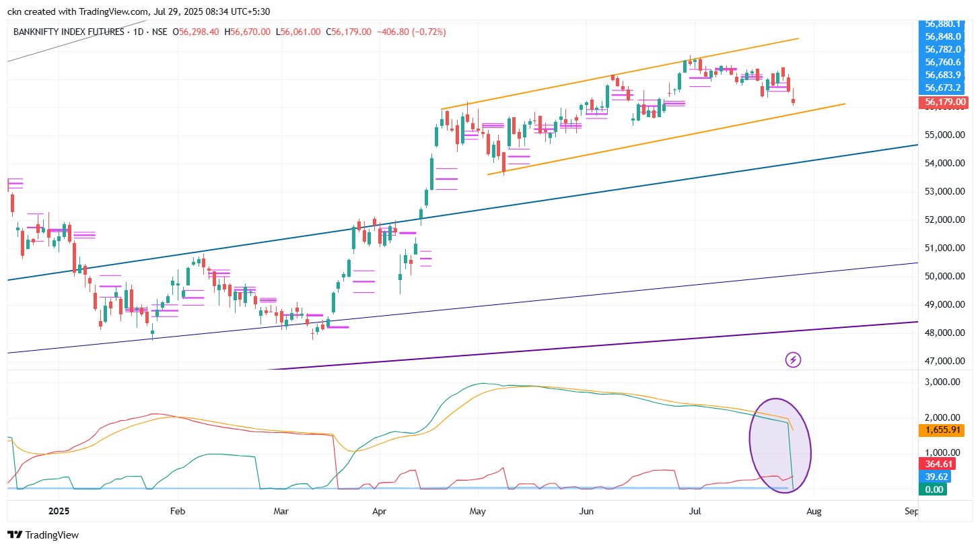Click the purple lightning bolt icon

click(x=793, y=359)
